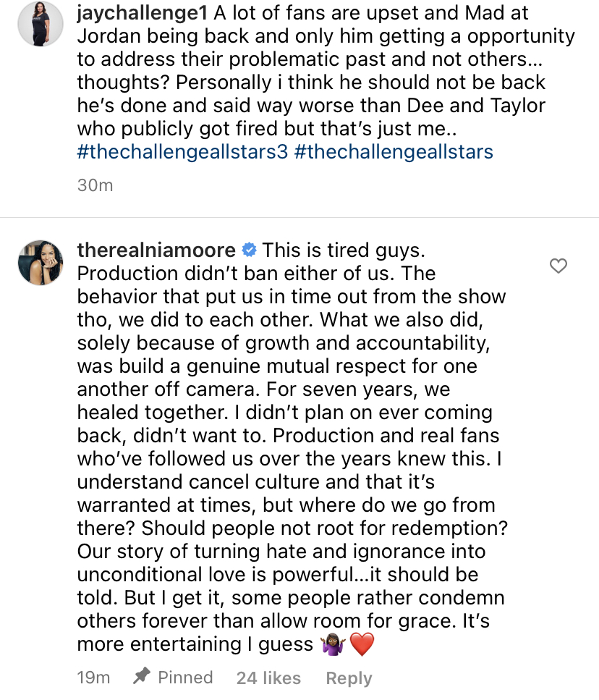Open therealniamoore's profile avatar
The image size is (599, 700).
(40, 263)
